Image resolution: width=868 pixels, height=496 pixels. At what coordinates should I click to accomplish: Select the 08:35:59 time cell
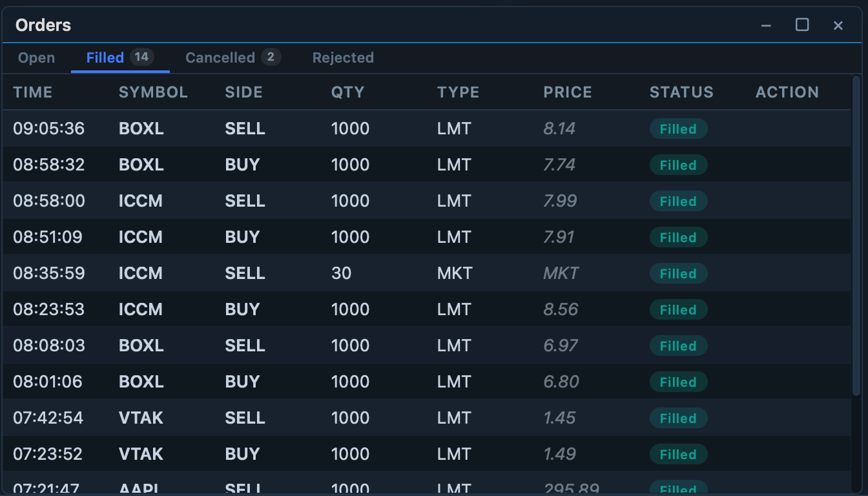tap(48, 273)
